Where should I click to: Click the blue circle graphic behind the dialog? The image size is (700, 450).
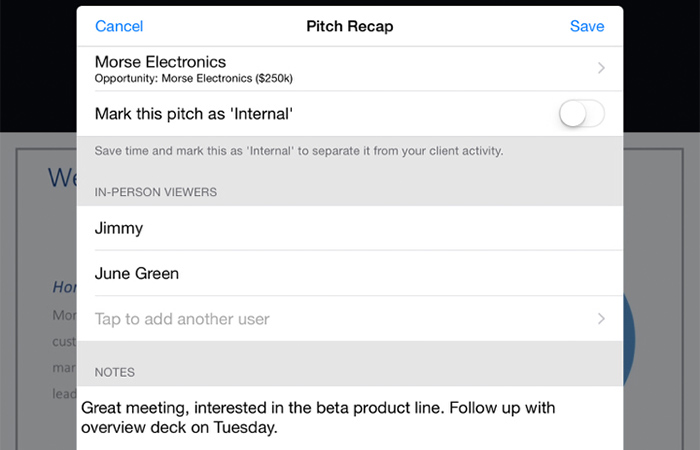coord(629,339)
